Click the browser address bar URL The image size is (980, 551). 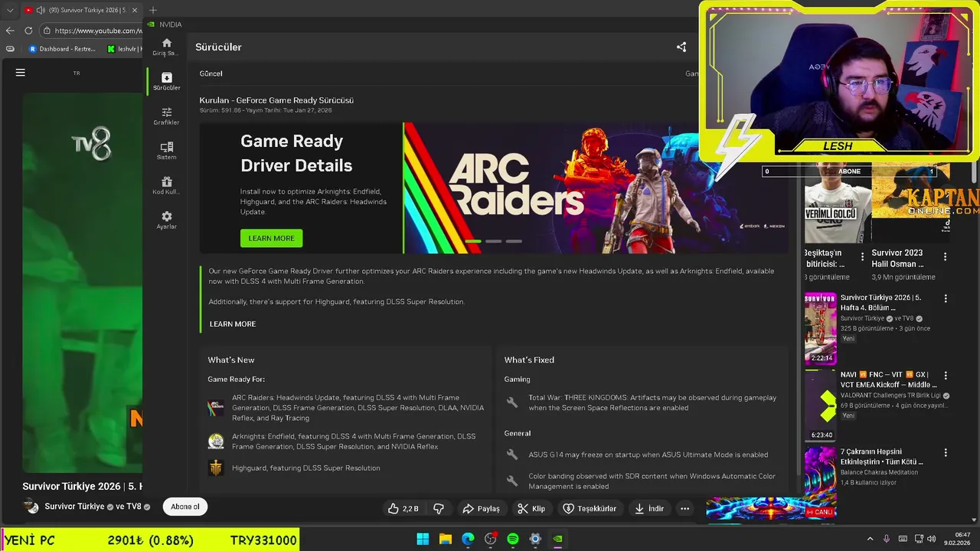click(98, 31)
